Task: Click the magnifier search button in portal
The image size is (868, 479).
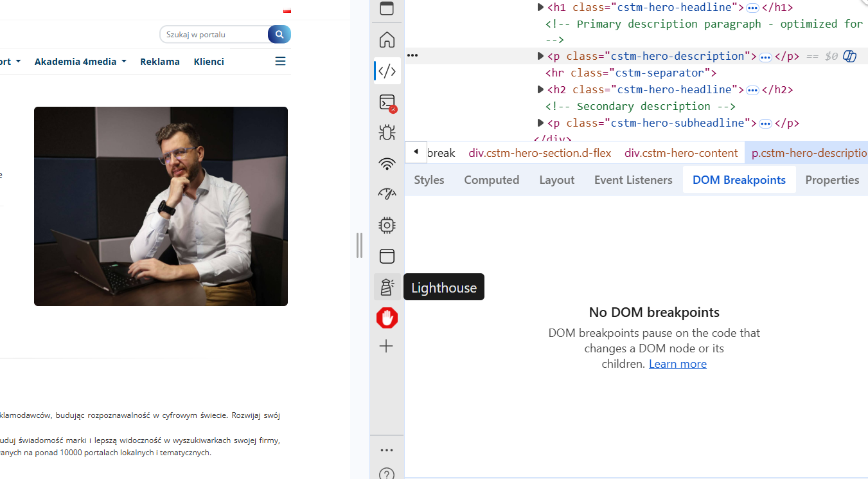Action: click(279, 34)
